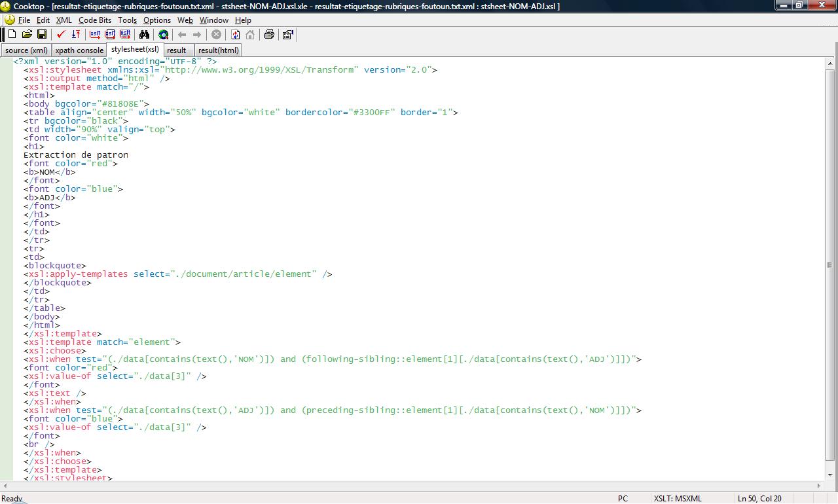Image resolution: width=838 pixels, height=504 pixels.
Task: Click the vertical scrollbar thumb
Action: (829, 265)
